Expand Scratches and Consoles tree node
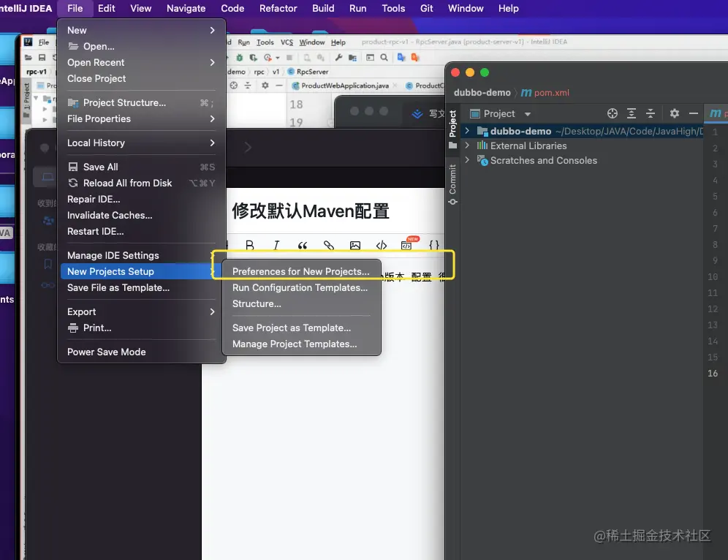The width and height of the screenshot is (728, 560). point(467,159)
